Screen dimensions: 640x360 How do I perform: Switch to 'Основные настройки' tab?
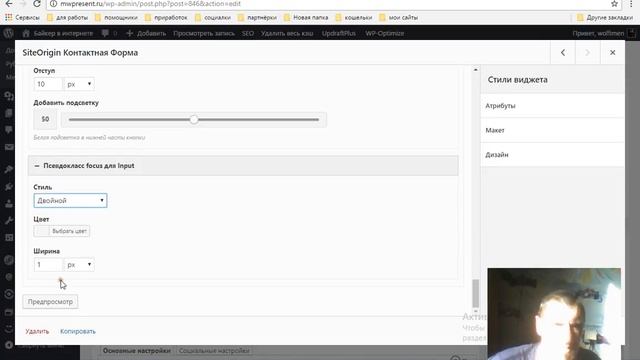pyautogui.click(x=137, y=351)
